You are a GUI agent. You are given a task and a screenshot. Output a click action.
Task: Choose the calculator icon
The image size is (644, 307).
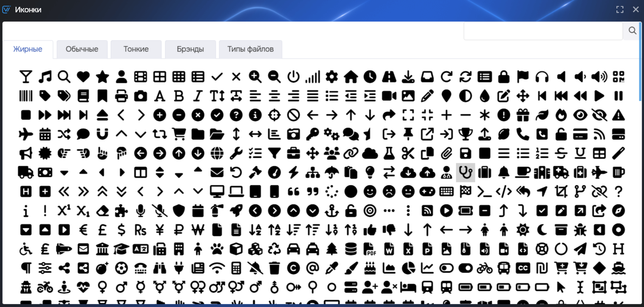click(x=236, y=268)
